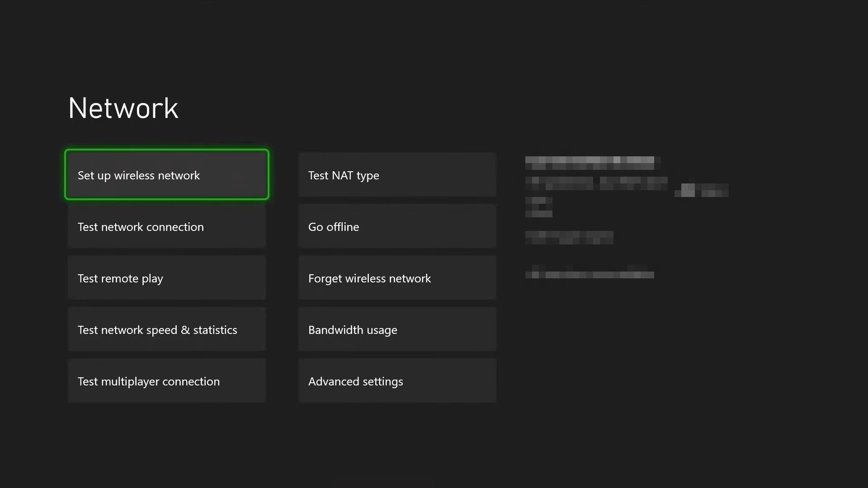Open Test network speed & statistics

click(x=166, y=329)
